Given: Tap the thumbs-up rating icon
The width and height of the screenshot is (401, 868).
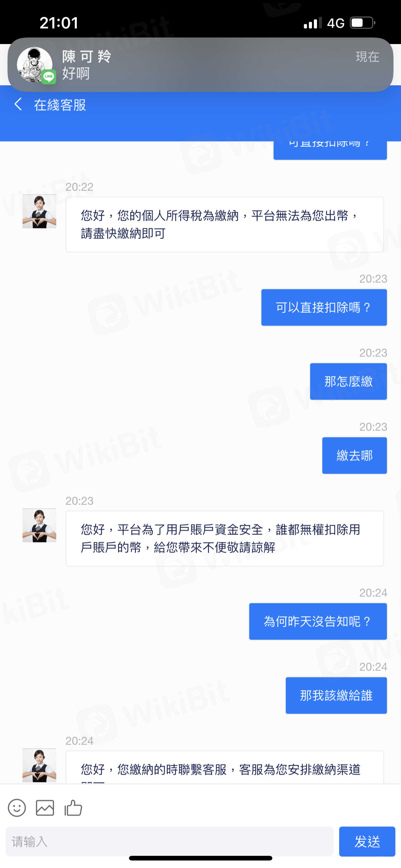Looking at the screenshot, I should pos(73,808).
